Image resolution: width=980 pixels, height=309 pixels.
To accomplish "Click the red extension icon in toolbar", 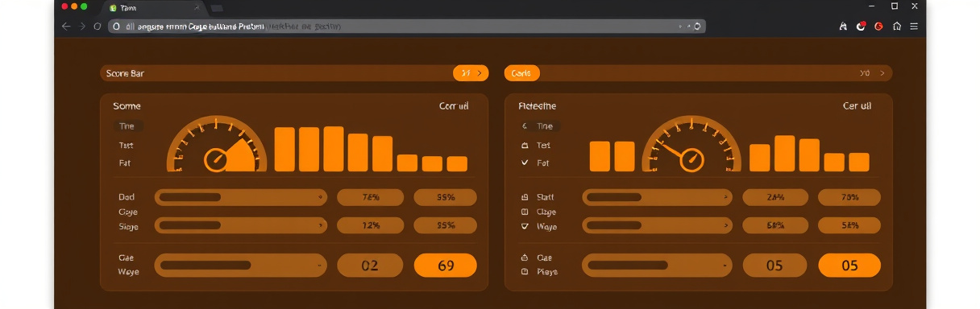I will [861, 26].
